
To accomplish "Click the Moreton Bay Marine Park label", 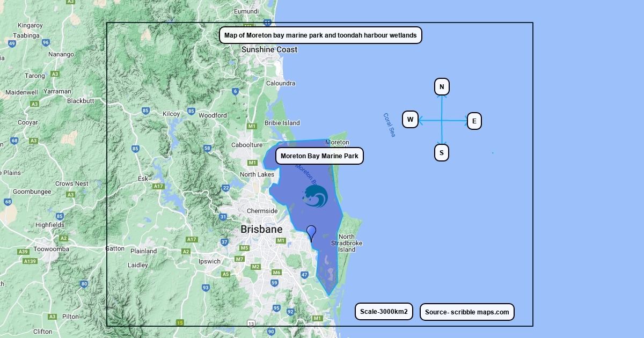I will pos(319,156).
